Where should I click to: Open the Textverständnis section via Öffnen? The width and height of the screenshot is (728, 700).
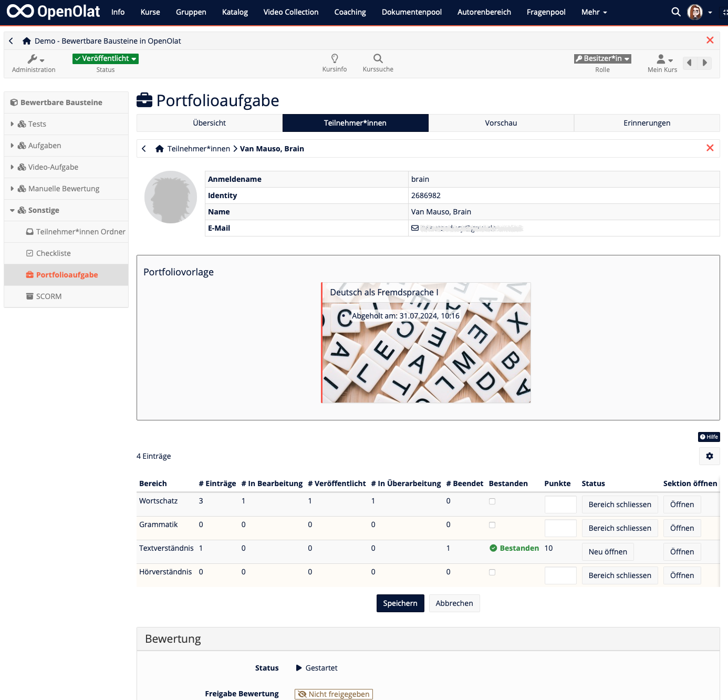pos(682,551)
